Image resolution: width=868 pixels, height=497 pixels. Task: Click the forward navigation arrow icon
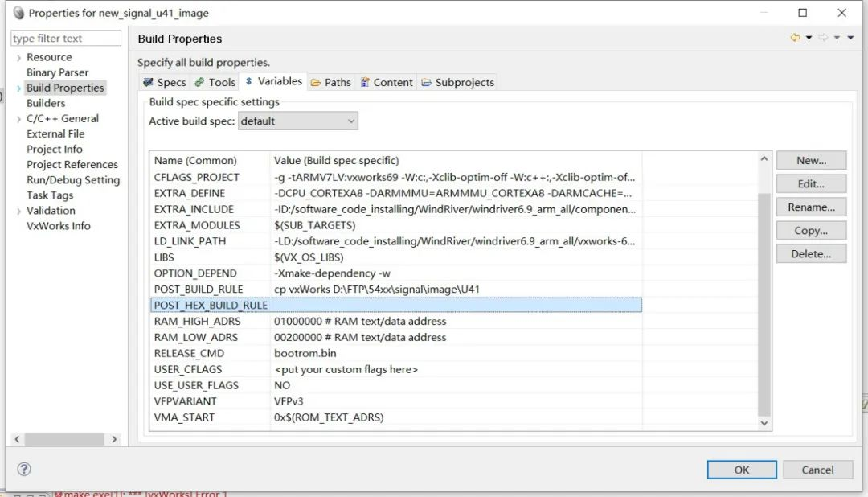coord(823,38)
